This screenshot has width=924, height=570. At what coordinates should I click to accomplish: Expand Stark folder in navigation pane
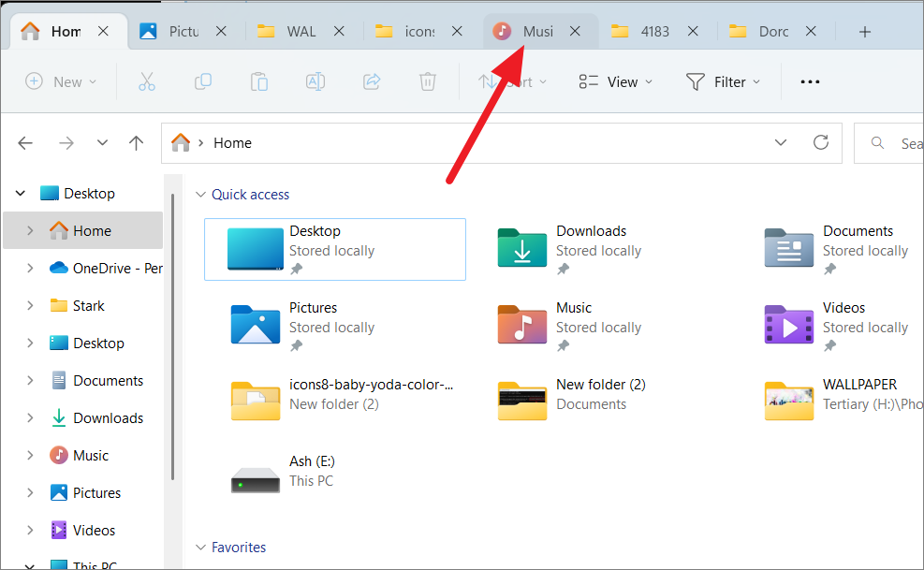click(30, 305)
